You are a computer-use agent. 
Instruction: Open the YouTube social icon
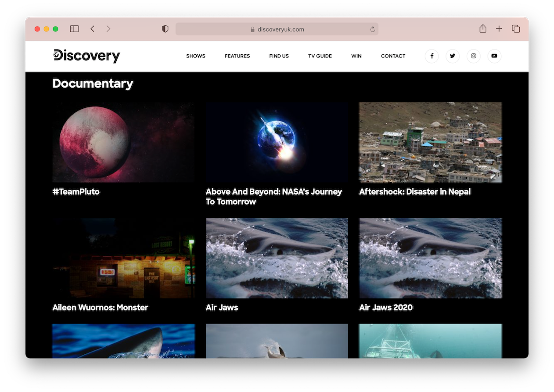(x=494, y=56)
